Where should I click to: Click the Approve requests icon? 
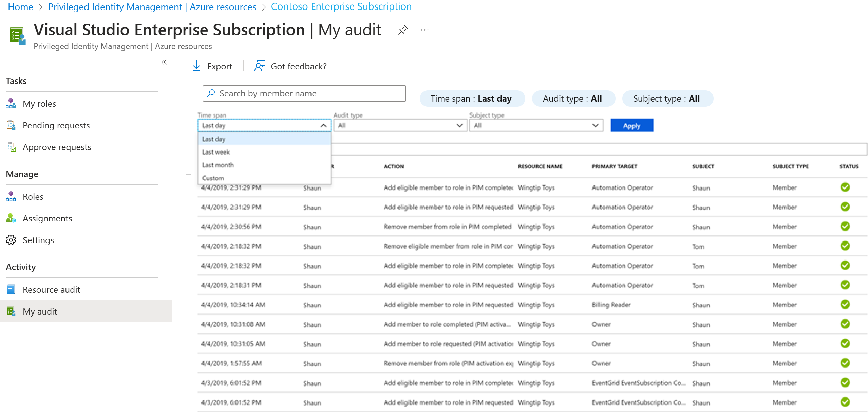click(x=11, y=147)
